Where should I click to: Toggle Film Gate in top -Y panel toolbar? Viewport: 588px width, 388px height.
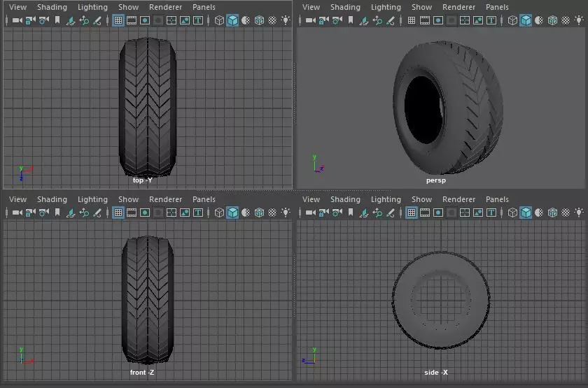[132, 20]
